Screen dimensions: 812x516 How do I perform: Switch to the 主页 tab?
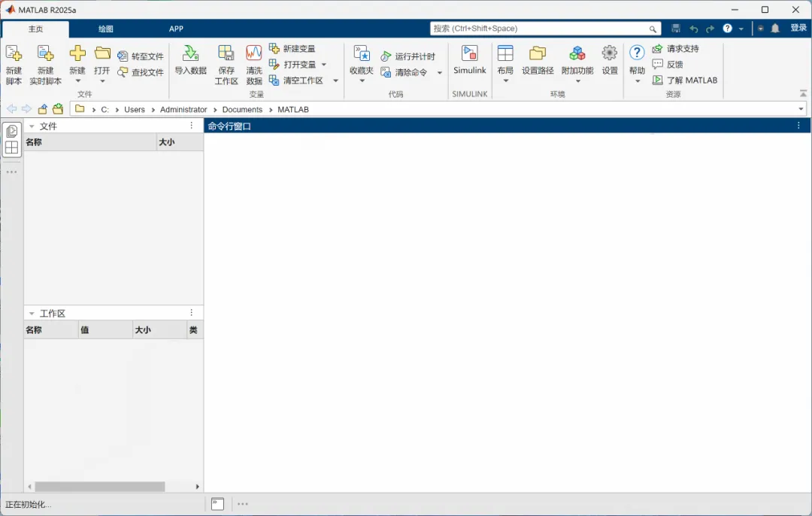pyautogui.click(x=36, y=29)
